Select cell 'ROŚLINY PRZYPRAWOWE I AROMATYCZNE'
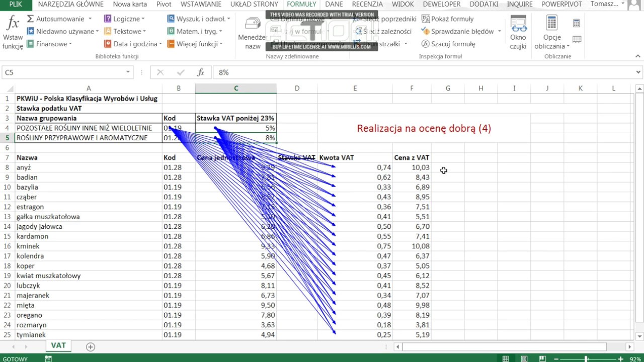 coord(89,138)
